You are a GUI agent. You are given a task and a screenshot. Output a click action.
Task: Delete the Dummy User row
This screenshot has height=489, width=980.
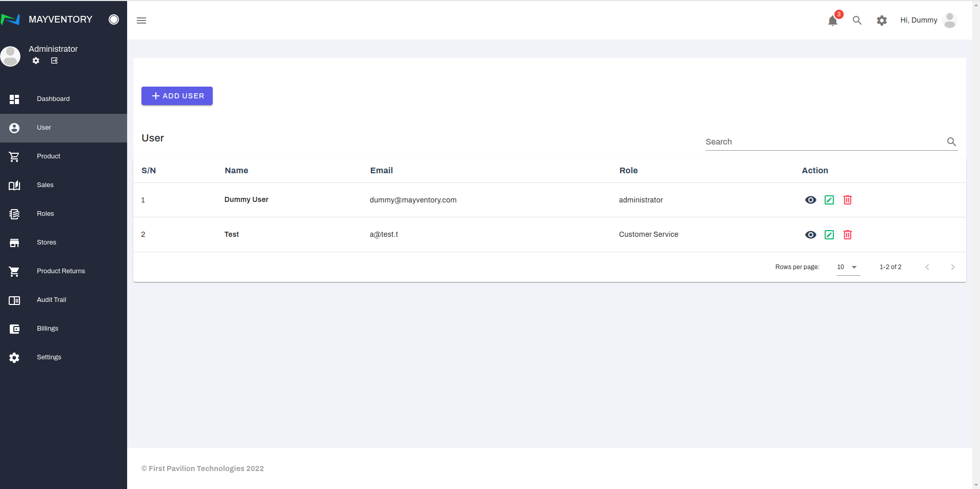click(848, 200)
